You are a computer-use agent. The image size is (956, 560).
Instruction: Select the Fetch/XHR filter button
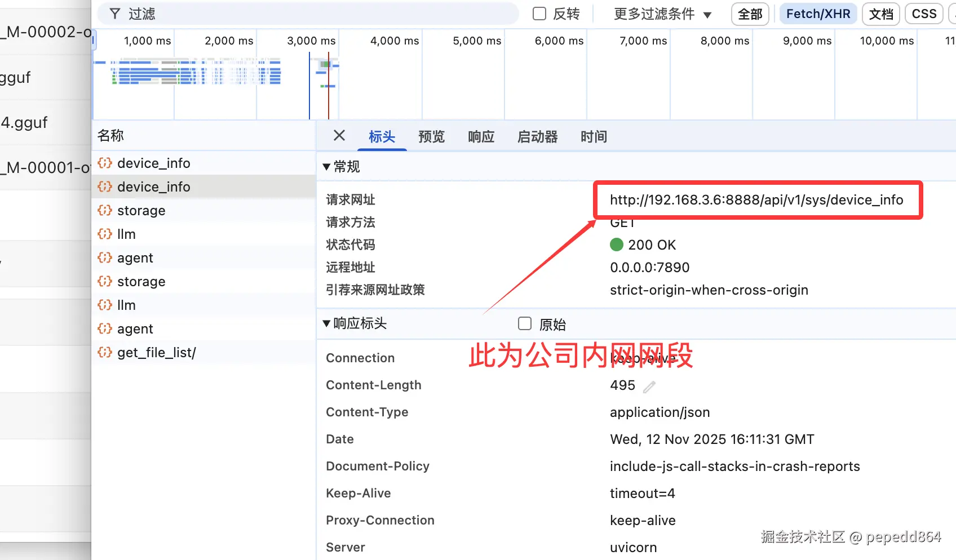click(818, 14)
